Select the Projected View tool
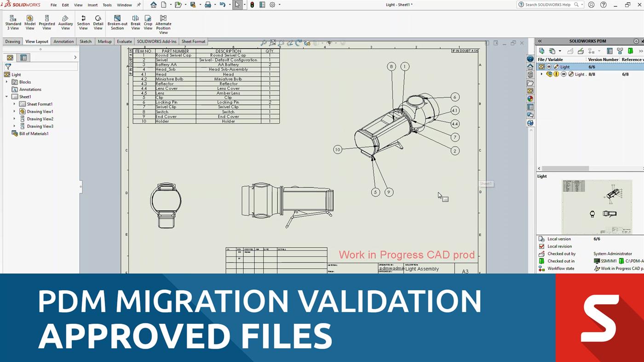644x362 pixels. [x=46, y=21]
